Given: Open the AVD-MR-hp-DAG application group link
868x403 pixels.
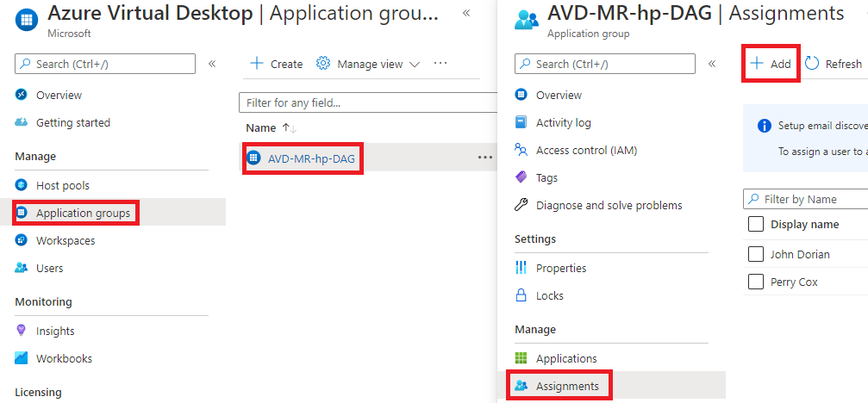Looking at the screenshot, I should pos(312,158).
